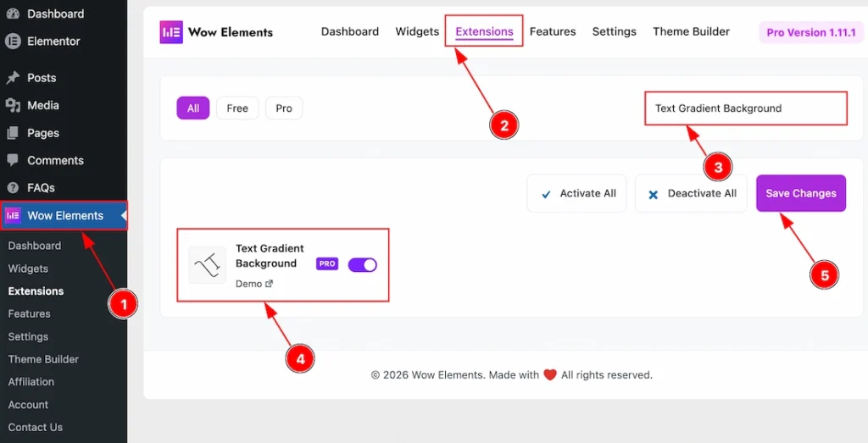Filter extensions by Free

tap(237, 108)
